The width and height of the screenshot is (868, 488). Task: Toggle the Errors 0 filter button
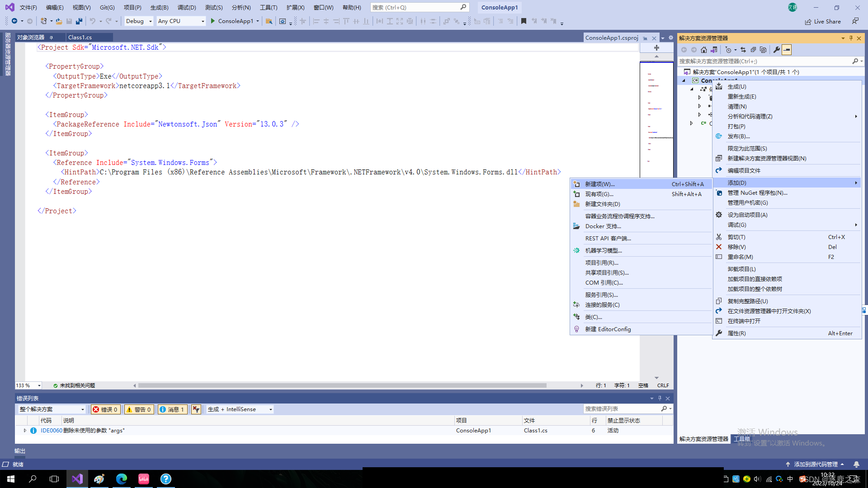coord(105,409)
